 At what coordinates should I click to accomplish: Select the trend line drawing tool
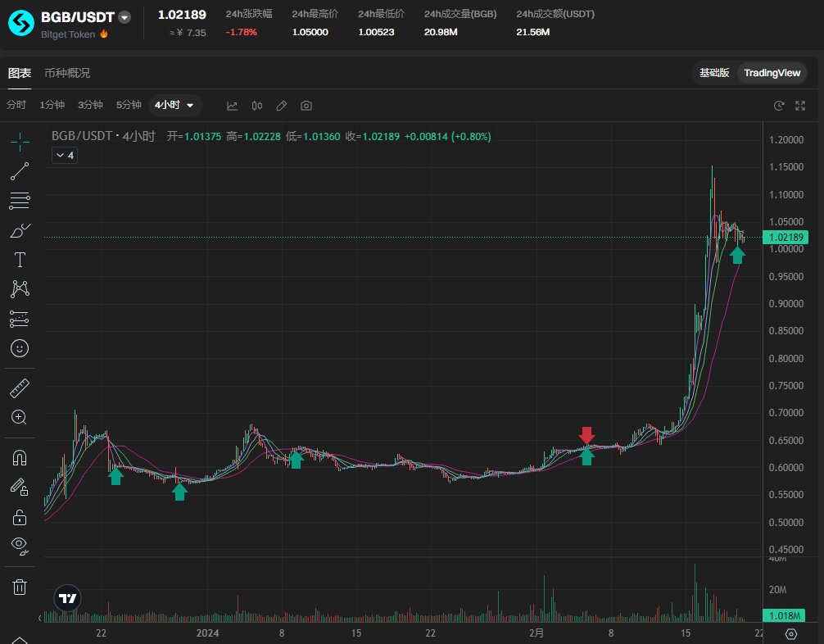click(x=20, y=171)
